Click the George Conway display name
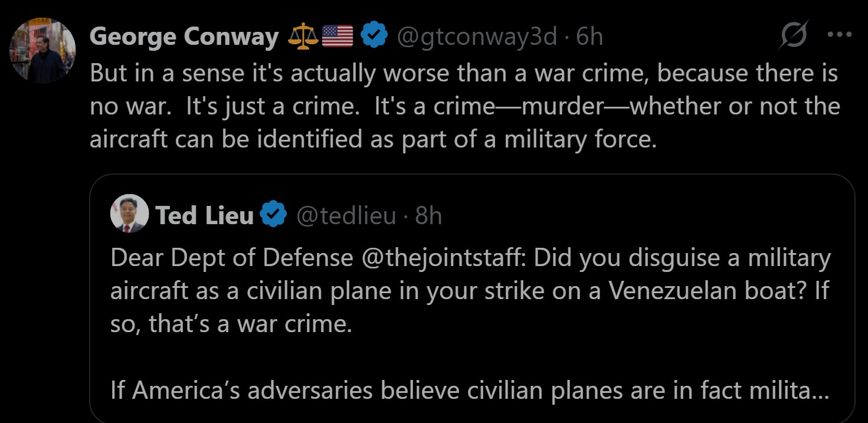 [184, 37]
